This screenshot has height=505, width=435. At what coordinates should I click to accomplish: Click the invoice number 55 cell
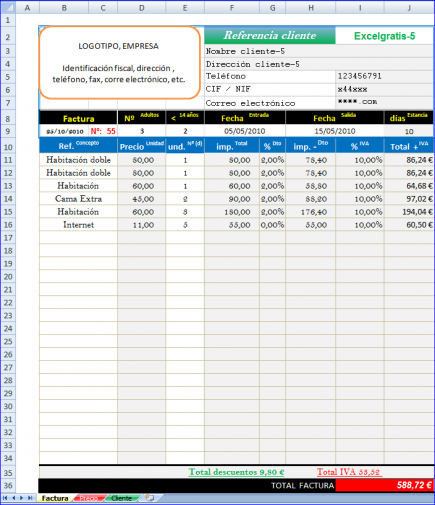coord(103,131)
